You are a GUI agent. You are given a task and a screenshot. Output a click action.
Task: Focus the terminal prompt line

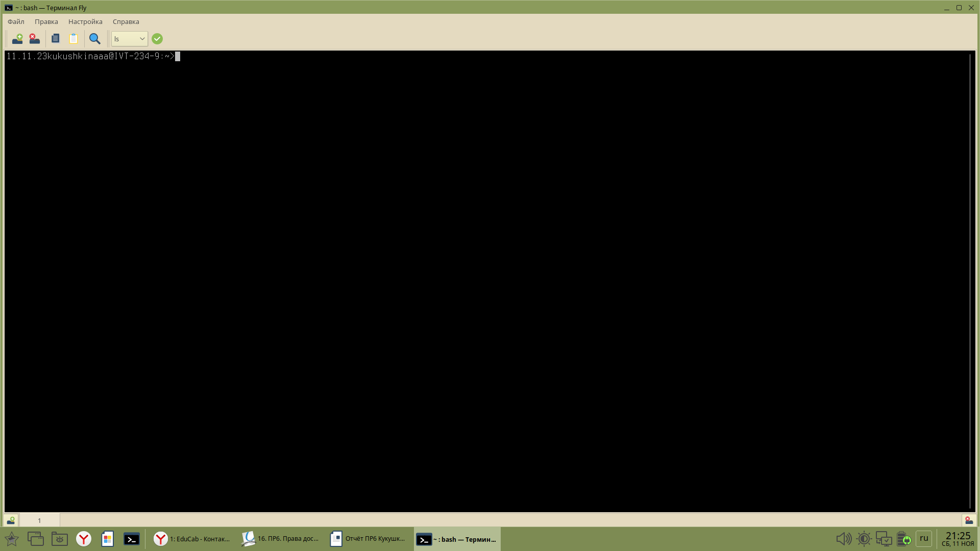[93, 56]
